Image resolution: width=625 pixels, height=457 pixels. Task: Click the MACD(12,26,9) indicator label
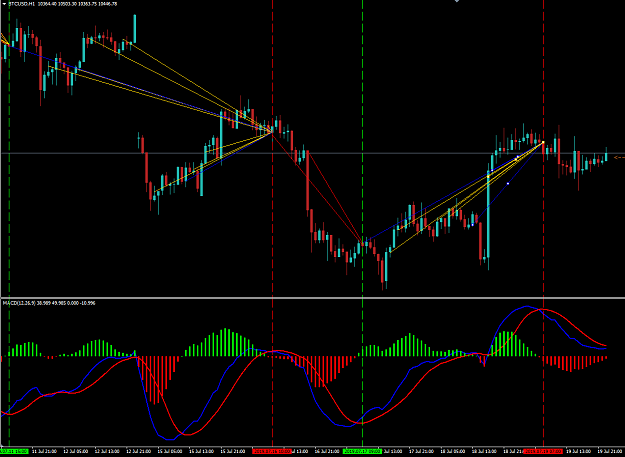tap(50, 303)
